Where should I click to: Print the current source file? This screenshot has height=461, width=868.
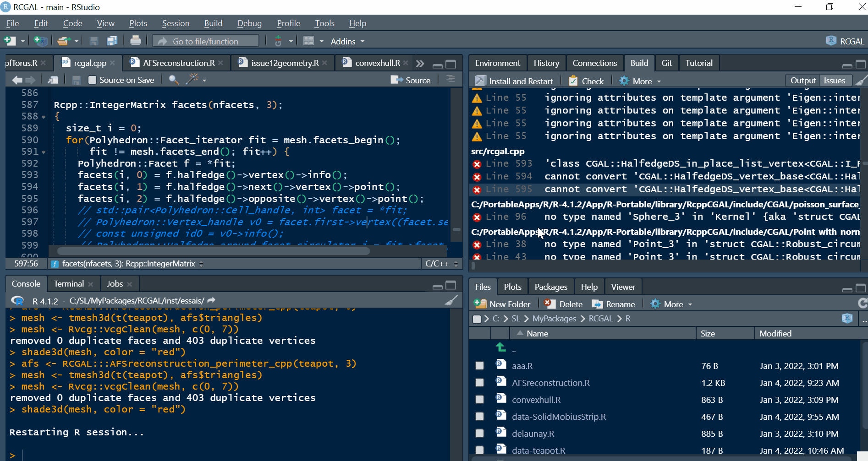coord(136,41)
